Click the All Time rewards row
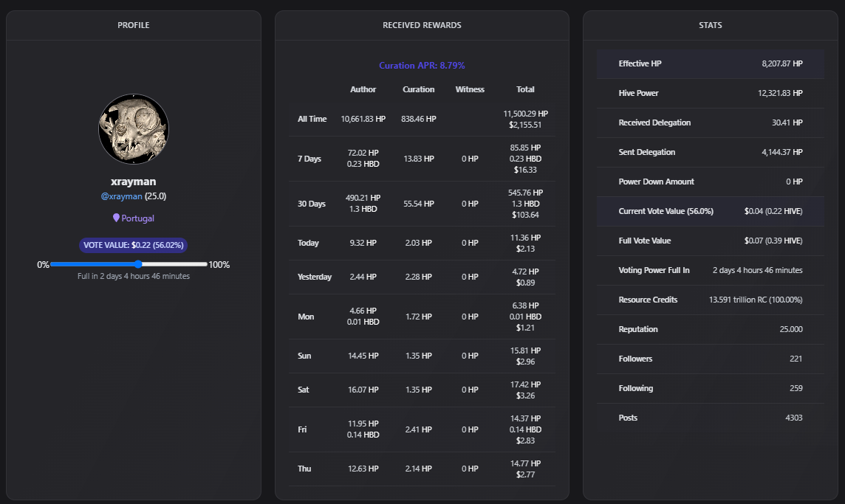 [x=422, y=119]
